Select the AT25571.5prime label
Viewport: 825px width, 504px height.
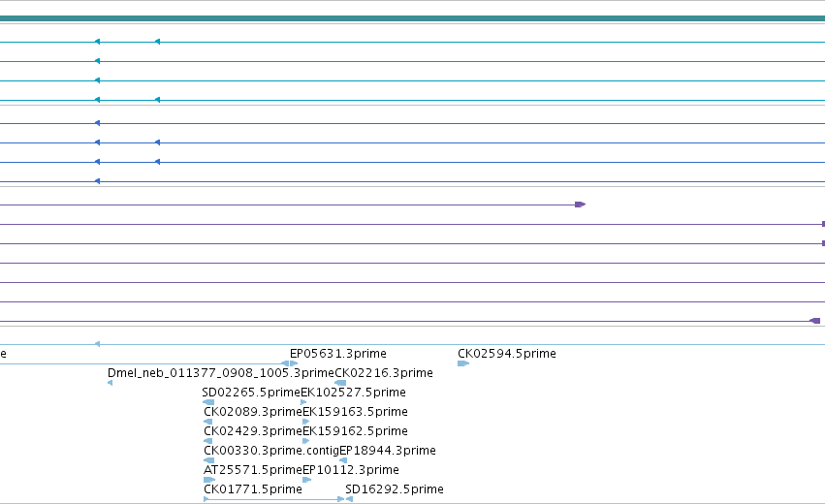click(253, 470)
